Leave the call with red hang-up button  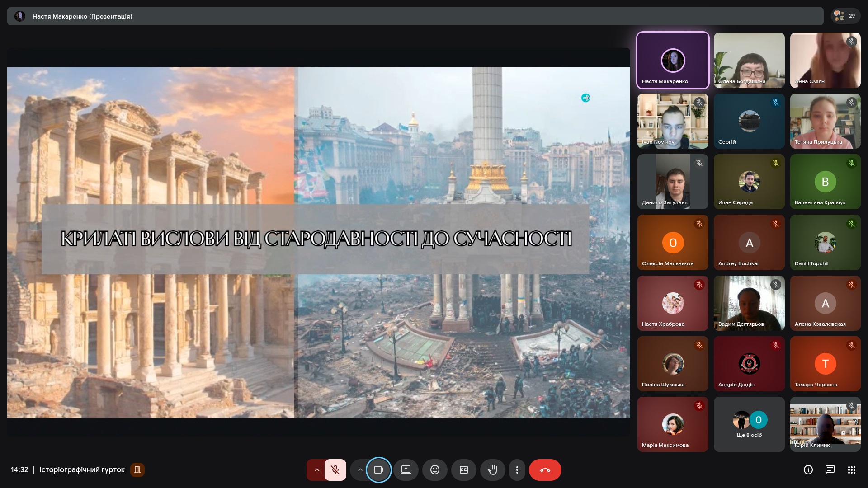click(x=545, y=470)
